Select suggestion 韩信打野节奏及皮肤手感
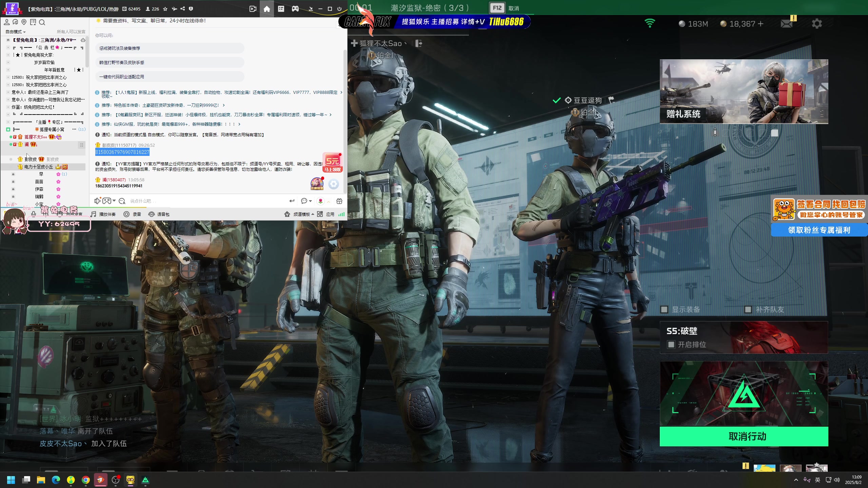The height and width of the screenshot is (488, 868). coord(170,62)
